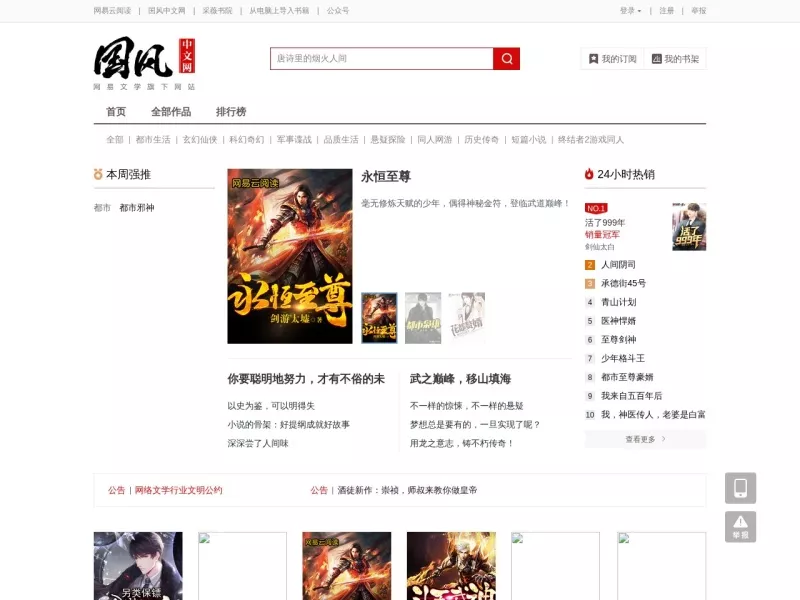The image size is (800, 600).
Task: Open 用龙之意志，铸不朽传奇 link
Action: tap(462, 443)
